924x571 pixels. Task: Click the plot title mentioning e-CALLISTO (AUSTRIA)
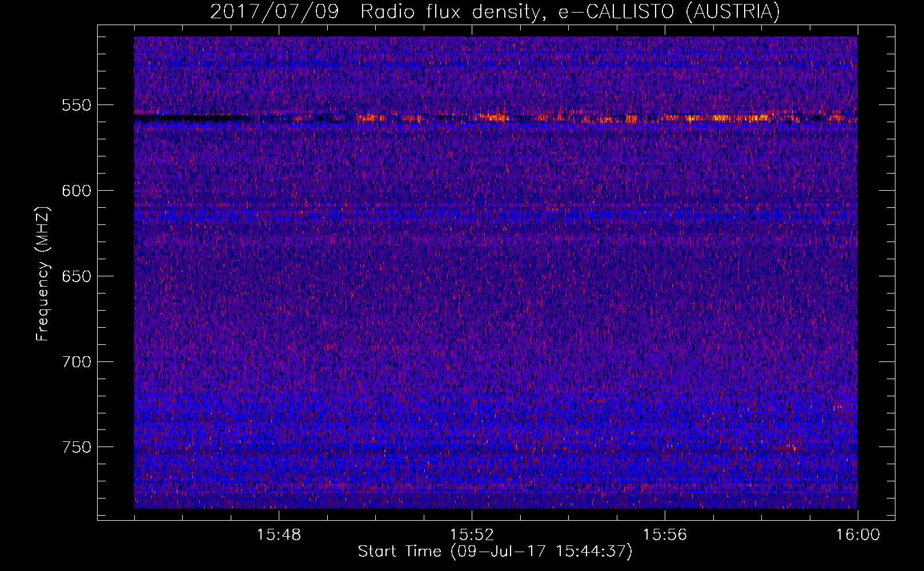click(495, 11)
